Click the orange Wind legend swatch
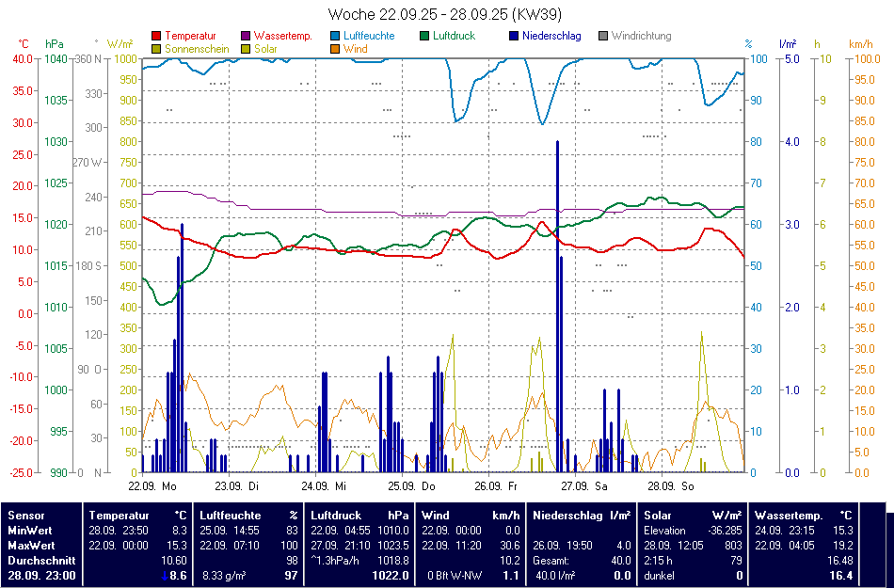This screenshot has height=588, width=894. [336, 48]
